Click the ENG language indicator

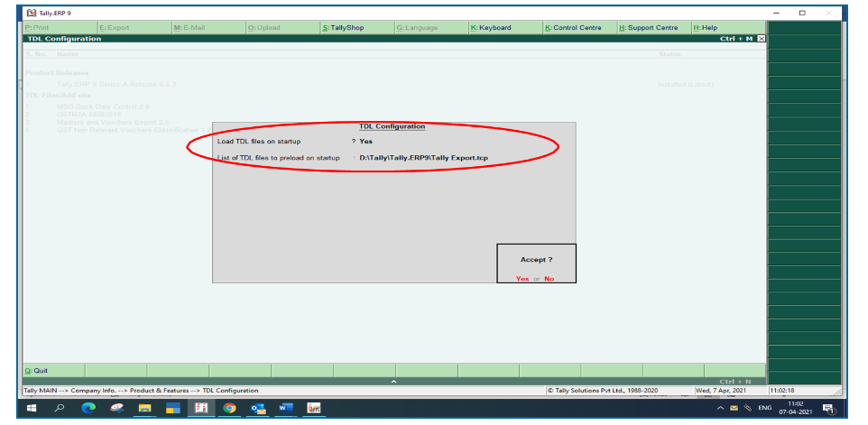765,409
